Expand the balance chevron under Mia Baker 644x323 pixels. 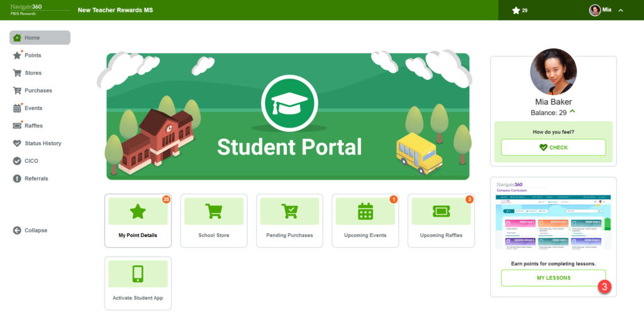tap(572, 112)
